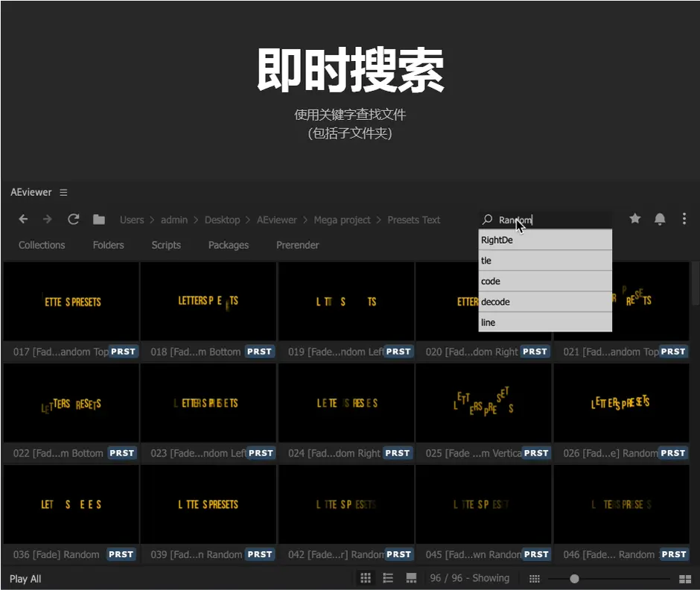Select tle search suggestion
700x590 pixels.
545,261
